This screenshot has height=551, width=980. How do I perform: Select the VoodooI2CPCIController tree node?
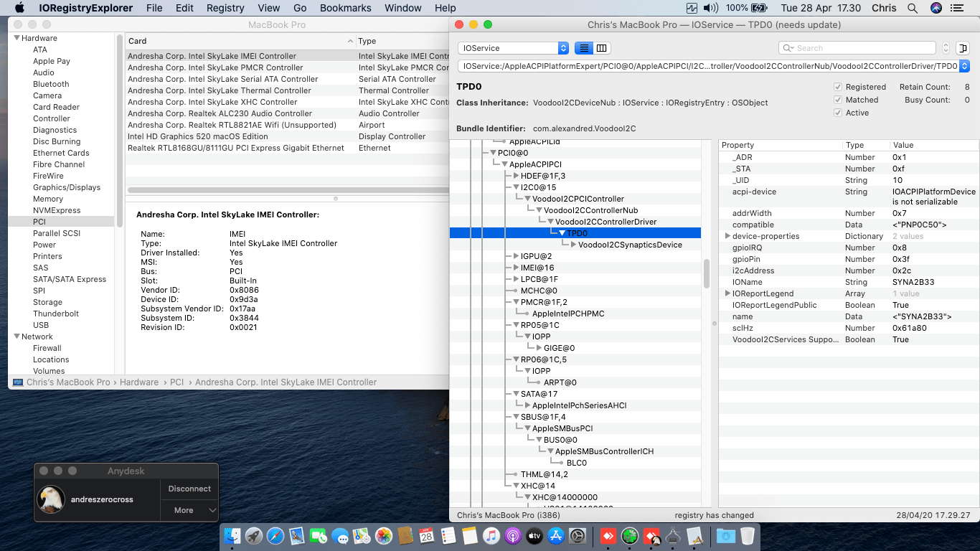(x=578, y=199)
